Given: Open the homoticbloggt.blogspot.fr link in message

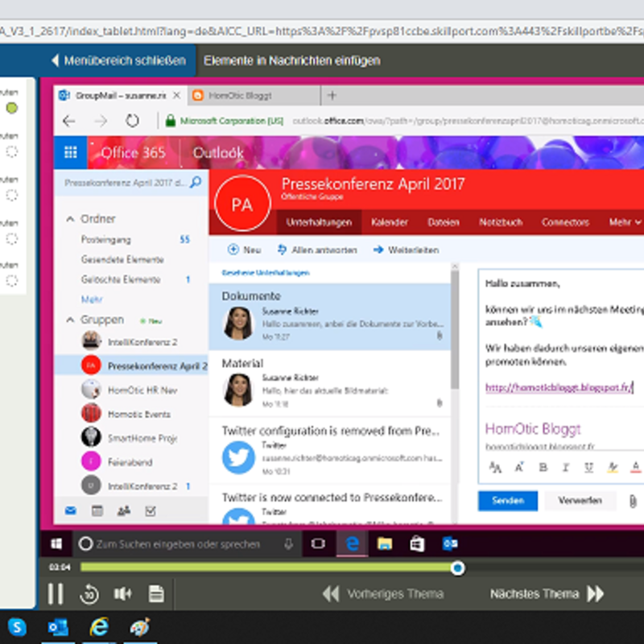Looking at the screenshot, I should pyautogui.click(x=557, y=387).
